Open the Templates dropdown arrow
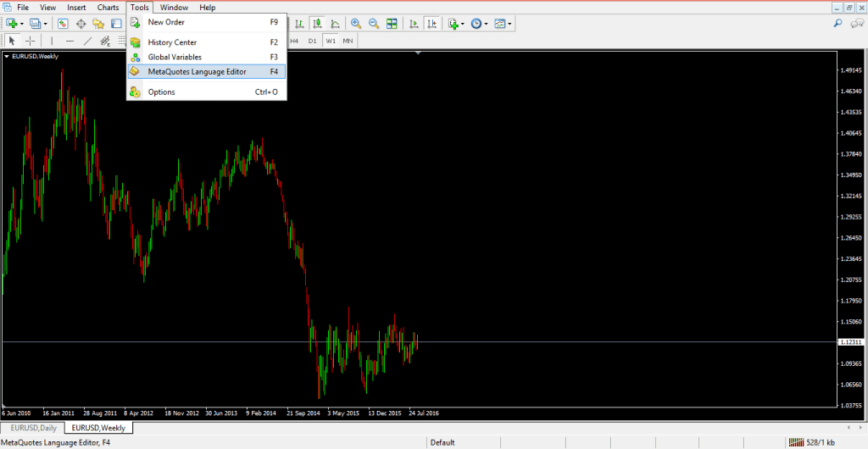 [x=509, y=24]
